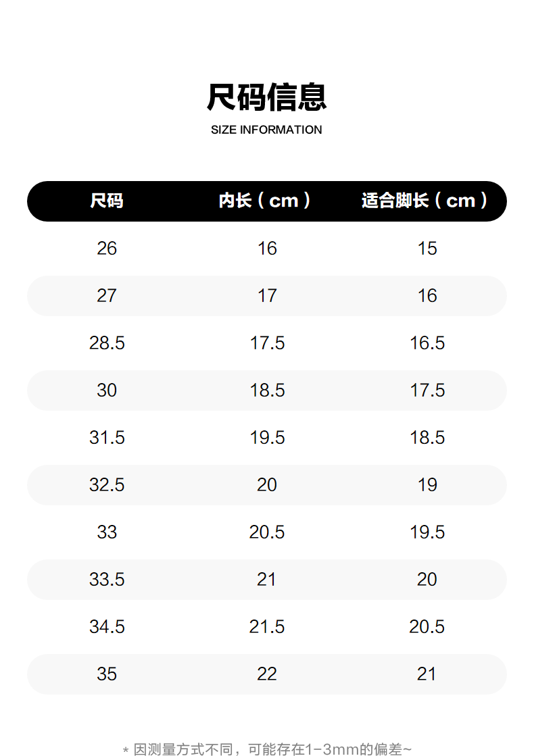534x756 pixels.
Task: Click size 27 in the size column
Action: coord(107,296)
